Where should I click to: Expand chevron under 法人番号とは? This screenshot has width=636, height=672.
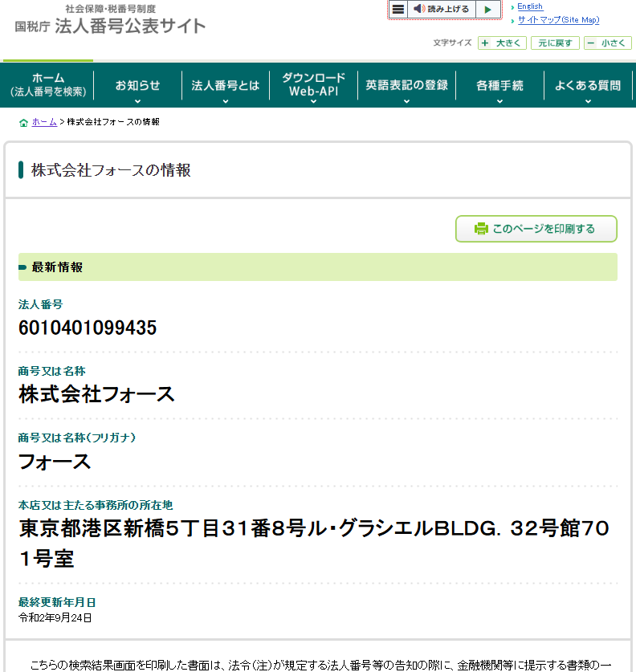tap(226, 102)
